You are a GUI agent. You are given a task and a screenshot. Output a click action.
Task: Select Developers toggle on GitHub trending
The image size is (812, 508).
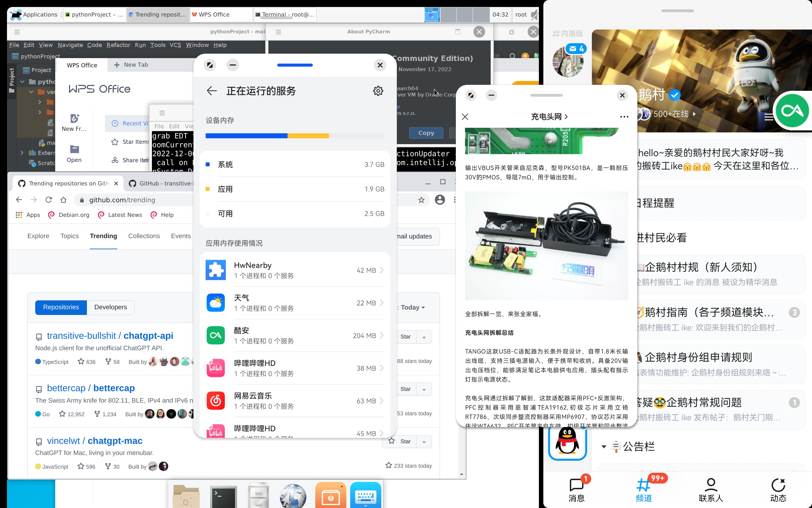click(x=111, y=307)
